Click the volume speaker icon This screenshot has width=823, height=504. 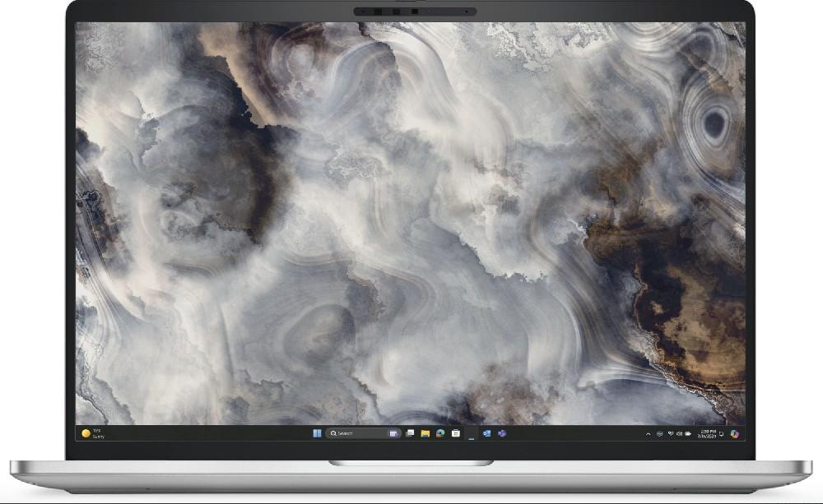point(679,433)
